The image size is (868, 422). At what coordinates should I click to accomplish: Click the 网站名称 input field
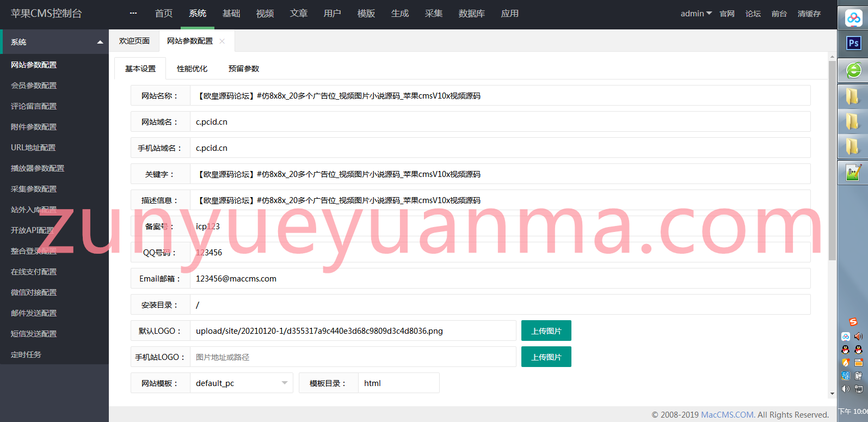pyautogui.click(x=500, y=95)
